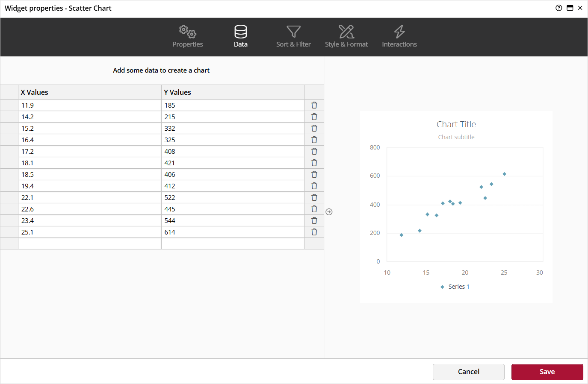
Task: Save the scatter chart widget
Action: 547,372
